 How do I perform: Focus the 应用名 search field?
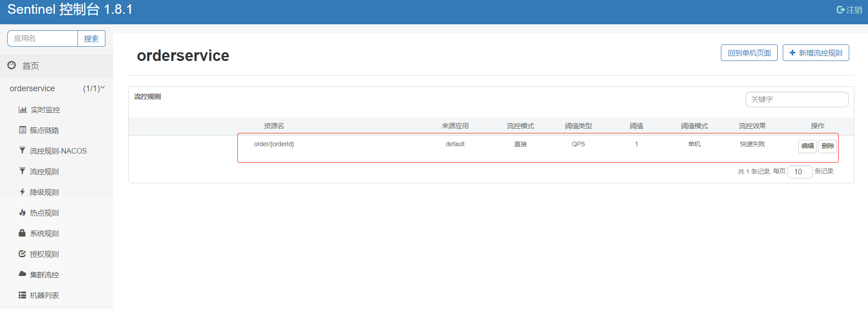[x=43, y=39]
